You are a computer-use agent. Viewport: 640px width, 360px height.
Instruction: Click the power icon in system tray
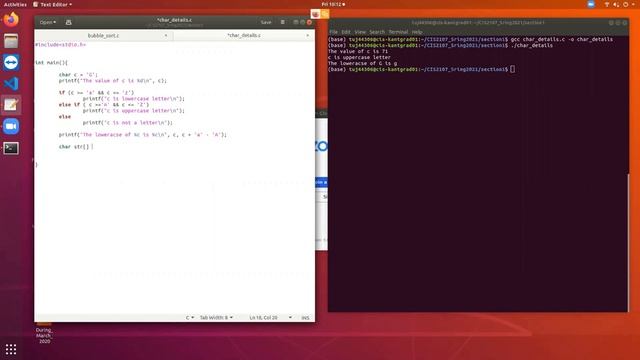625,4
